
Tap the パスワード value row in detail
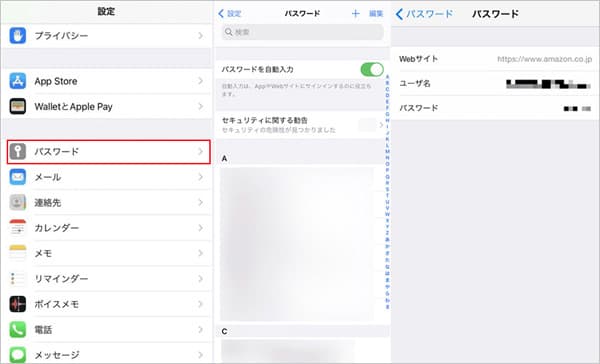click(495, 108)
